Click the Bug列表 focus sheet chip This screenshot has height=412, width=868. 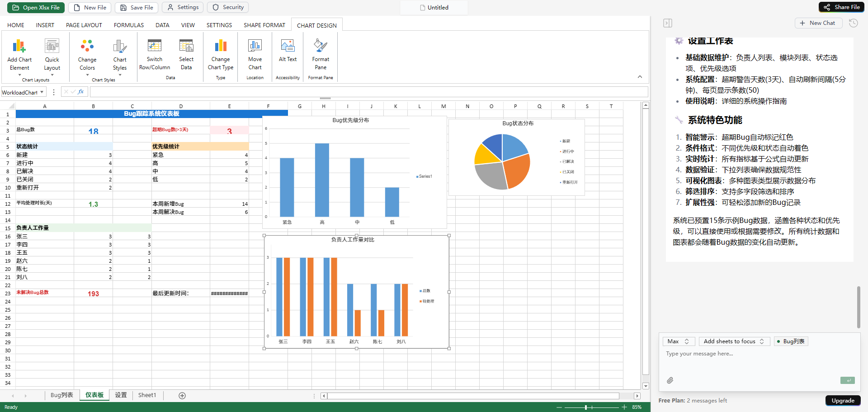point(791,341)
